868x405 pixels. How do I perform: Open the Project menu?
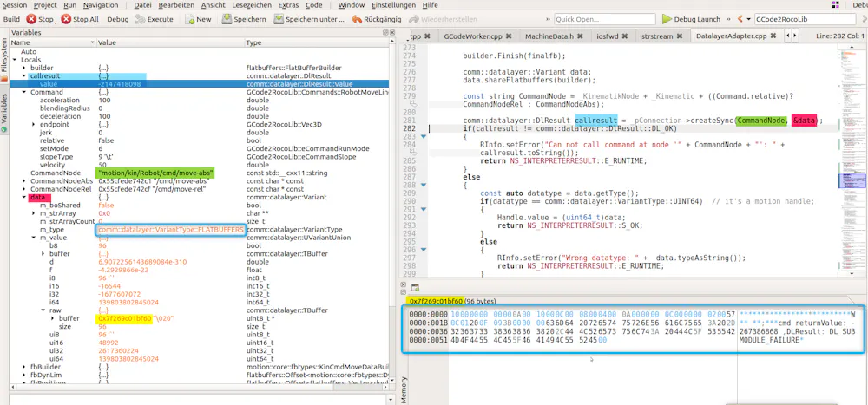coord(45,5)
